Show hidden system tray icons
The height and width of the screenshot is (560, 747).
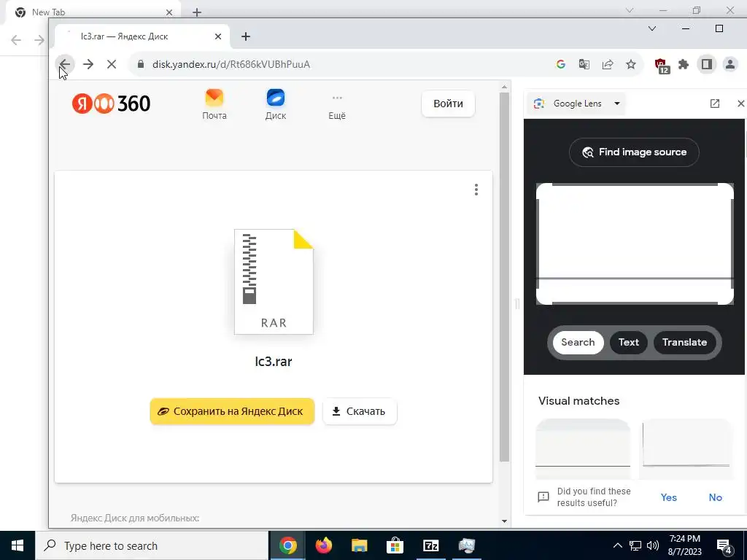[617, 545]
